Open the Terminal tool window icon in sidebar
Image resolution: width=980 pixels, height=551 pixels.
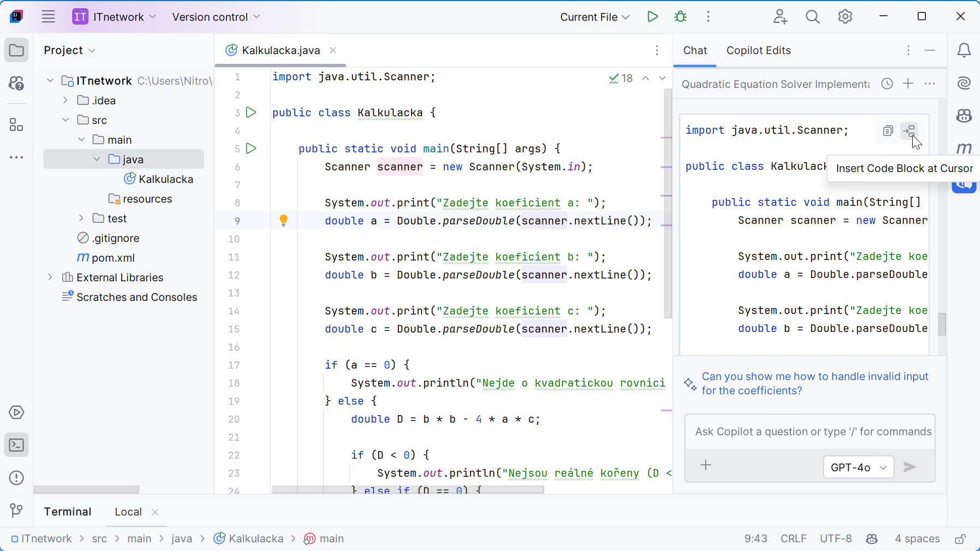[x=16, y=445]
